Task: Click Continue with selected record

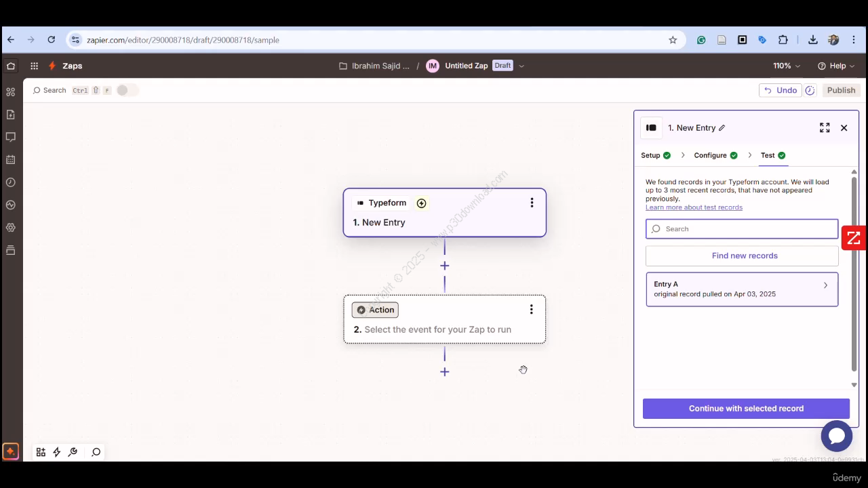Action: point(746,409)
